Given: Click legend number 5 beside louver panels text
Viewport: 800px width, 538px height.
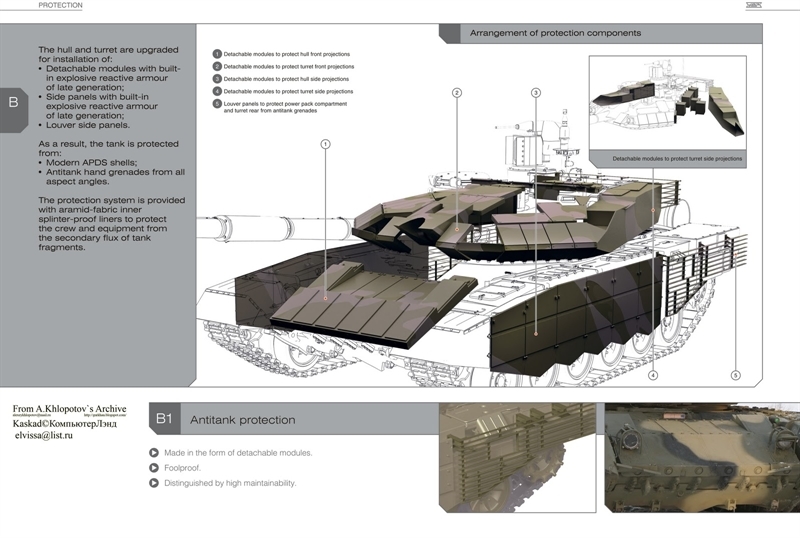Looking at the screenshot, I should (x=217, y=104).
